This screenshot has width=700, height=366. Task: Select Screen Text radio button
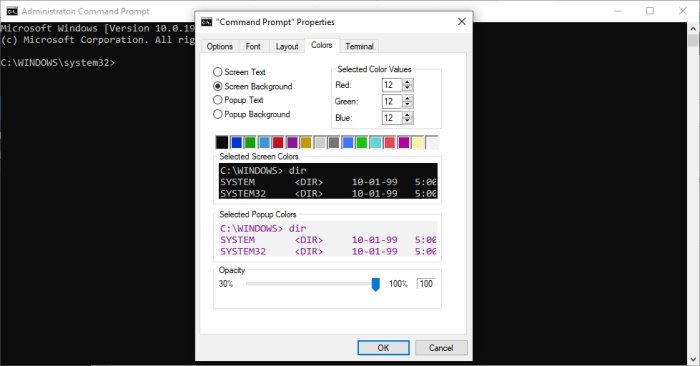217,72
